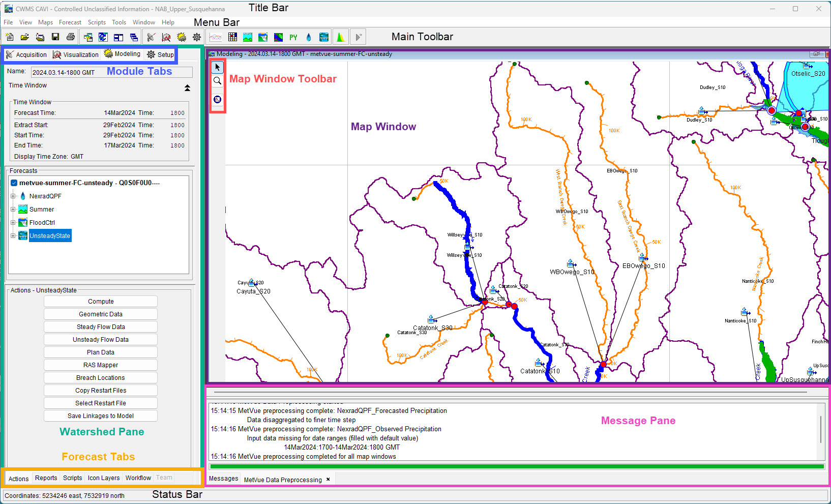Click the RAS Mapper button
Screen dimensions: 831x504
(101, 365)
